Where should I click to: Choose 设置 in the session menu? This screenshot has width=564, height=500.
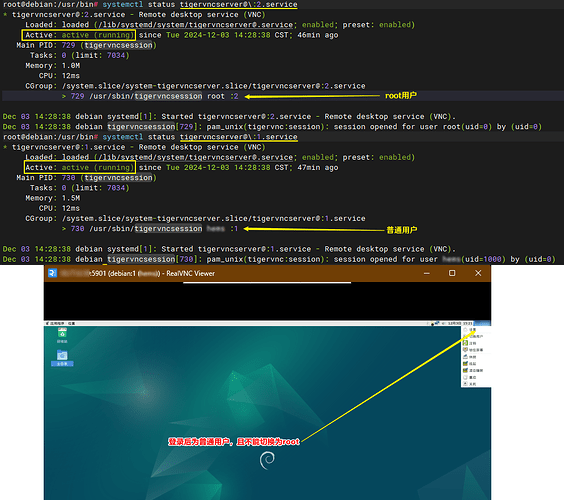pos(476,329)
